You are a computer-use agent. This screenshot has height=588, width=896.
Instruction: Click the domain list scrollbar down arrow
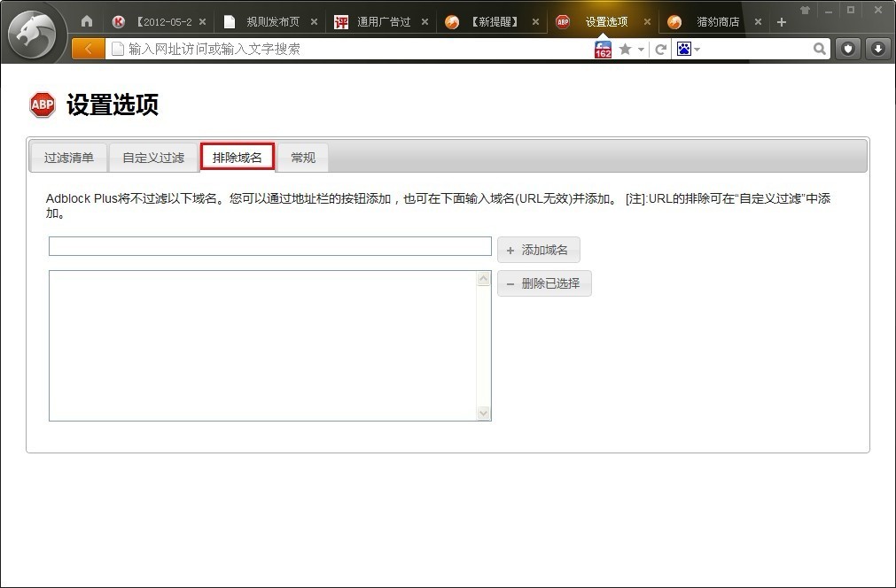(x=483, y=414)
